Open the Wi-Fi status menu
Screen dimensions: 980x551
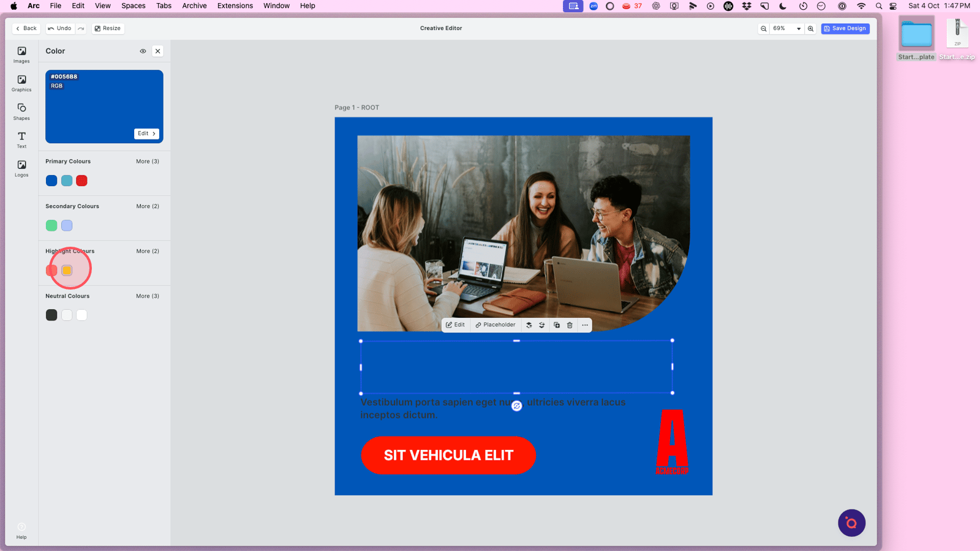[x=861, y=6]
